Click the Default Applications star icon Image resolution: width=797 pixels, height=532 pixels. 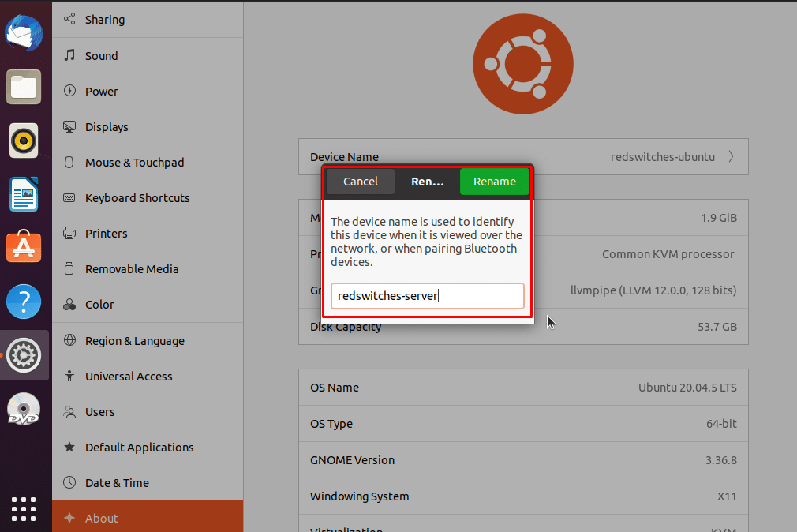pos(69,447)
